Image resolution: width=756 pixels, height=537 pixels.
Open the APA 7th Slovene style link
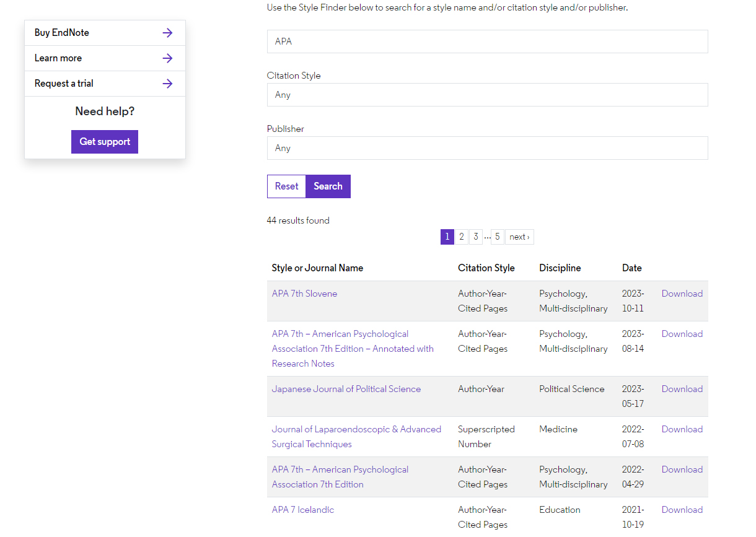(304, 294)
